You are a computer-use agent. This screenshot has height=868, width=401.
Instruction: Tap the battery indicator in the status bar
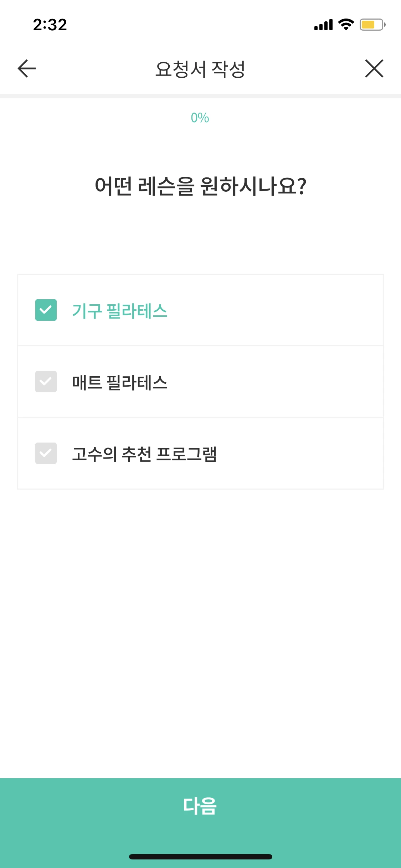pyautogui.click(x=371, y=25)
